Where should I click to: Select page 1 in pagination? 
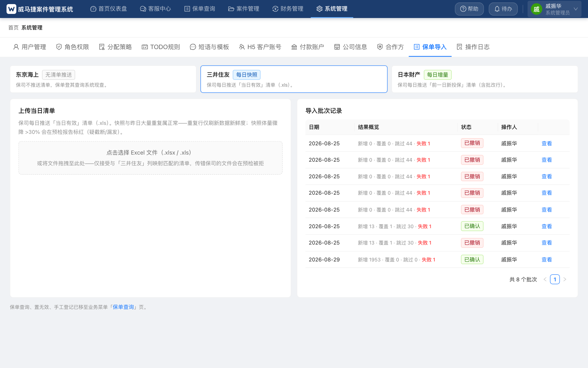tap(555, 279)
